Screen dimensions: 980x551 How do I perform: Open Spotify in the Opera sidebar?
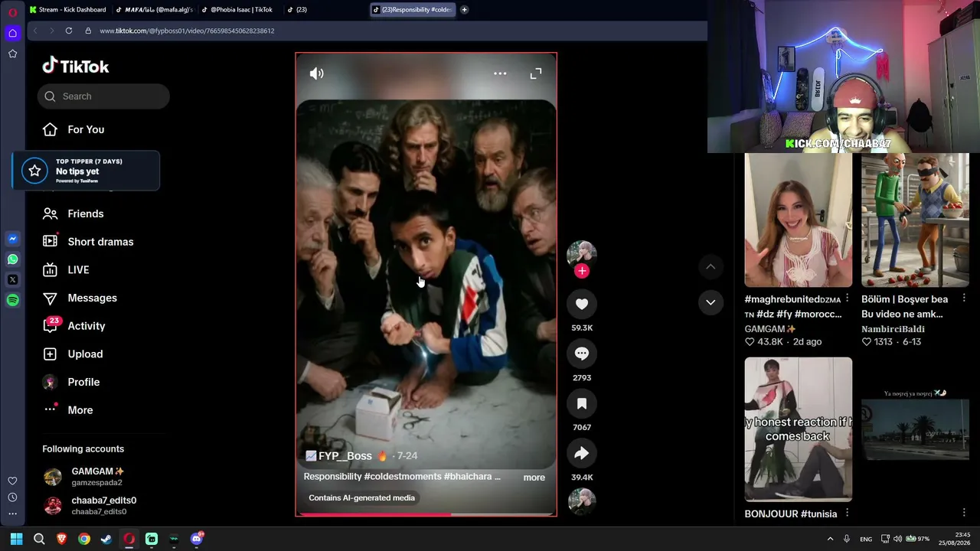click(12, 301)
